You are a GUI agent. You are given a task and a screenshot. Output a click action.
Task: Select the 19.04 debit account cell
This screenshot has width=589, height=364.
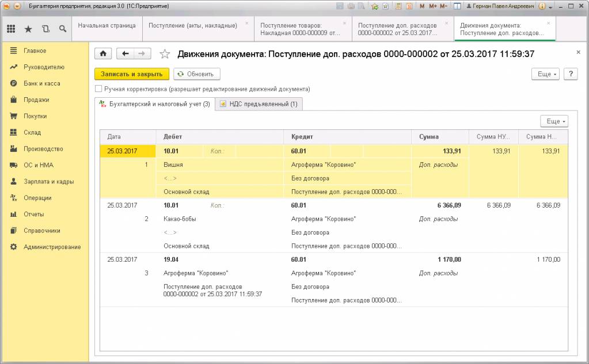pyautogui.click(x=171, y=259)
